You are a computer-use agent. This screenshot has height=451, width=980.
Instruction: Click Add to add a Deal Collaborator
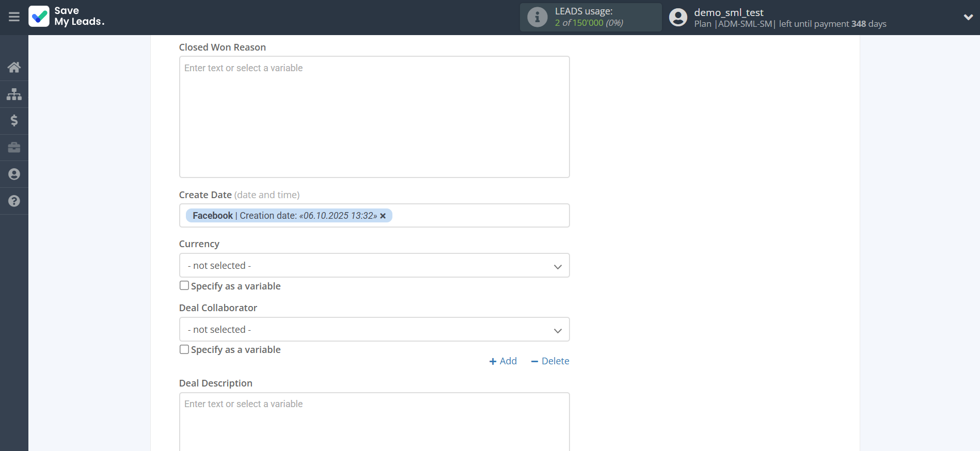click(503, 361)
